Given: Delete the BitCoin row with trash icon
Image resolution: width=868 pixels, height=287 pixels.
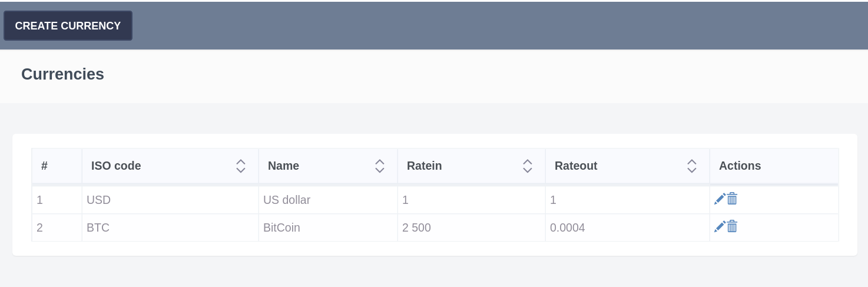Looking at the screenshot, I should point(732,227).
